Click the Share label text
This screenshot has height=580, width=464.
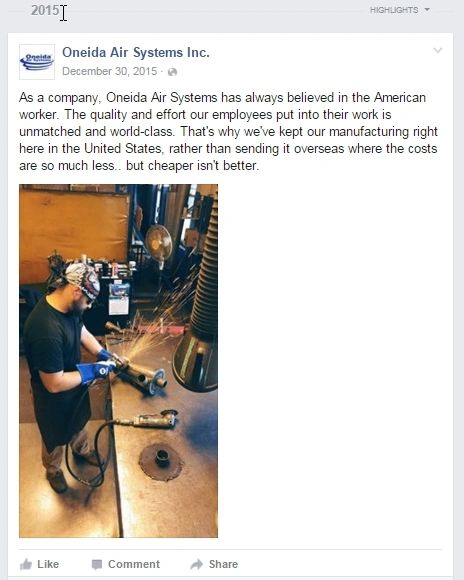223,564
